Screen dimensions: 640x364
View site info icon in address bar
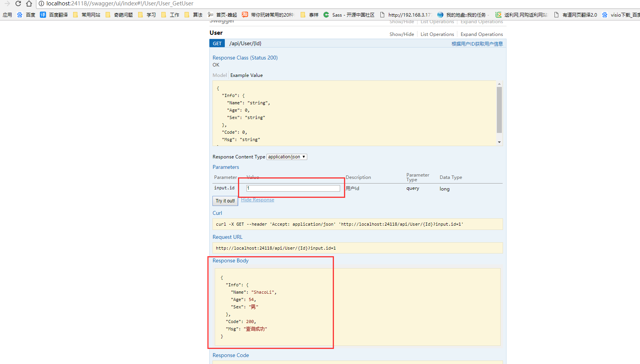41,3
